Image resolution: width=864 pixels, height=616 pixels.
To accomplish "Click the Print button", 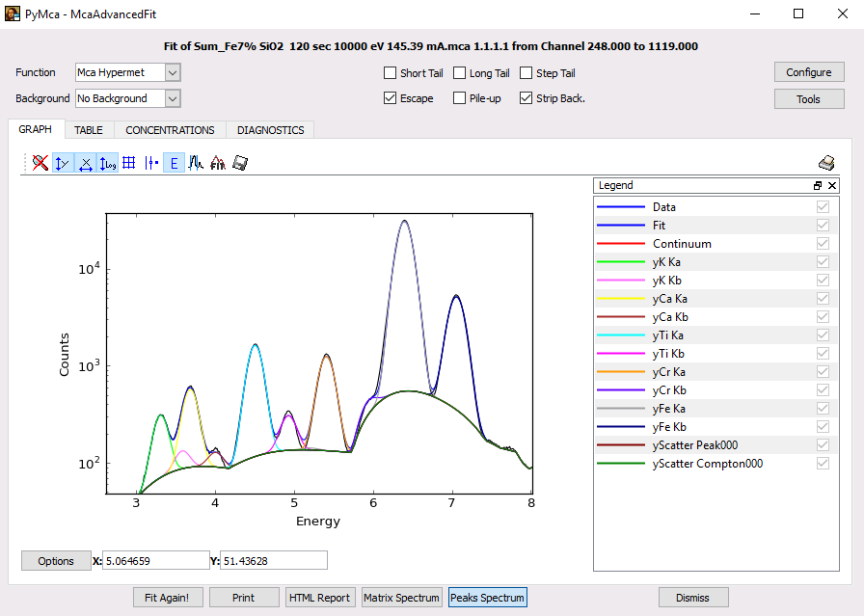I will click(244, 598).
